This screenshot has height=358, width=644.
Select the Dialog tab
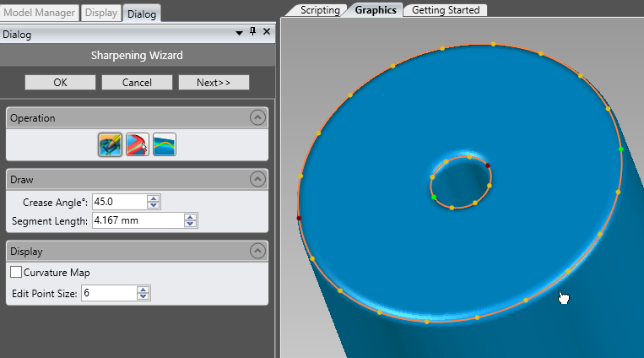(142, 14)
